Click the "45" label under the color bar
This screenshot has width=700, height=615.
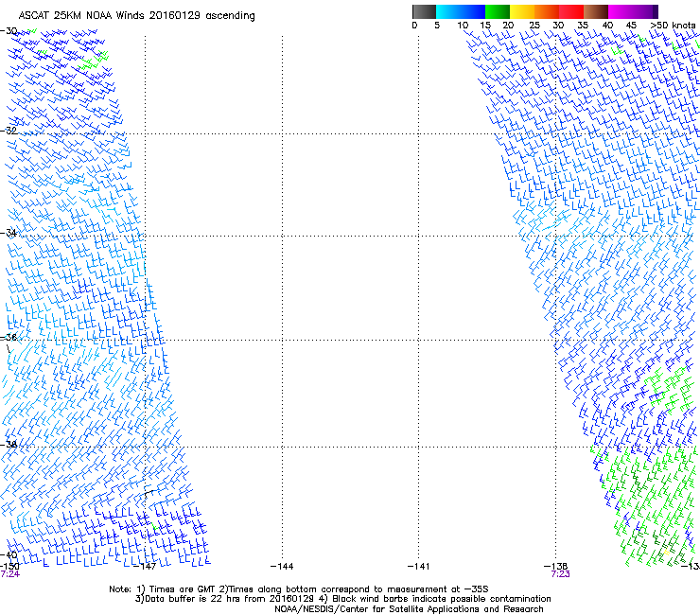click(631, 26)
